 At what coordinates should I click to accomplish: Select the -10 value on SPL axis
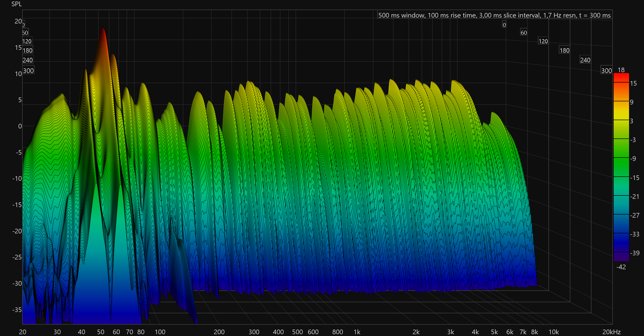coord(17,178)
